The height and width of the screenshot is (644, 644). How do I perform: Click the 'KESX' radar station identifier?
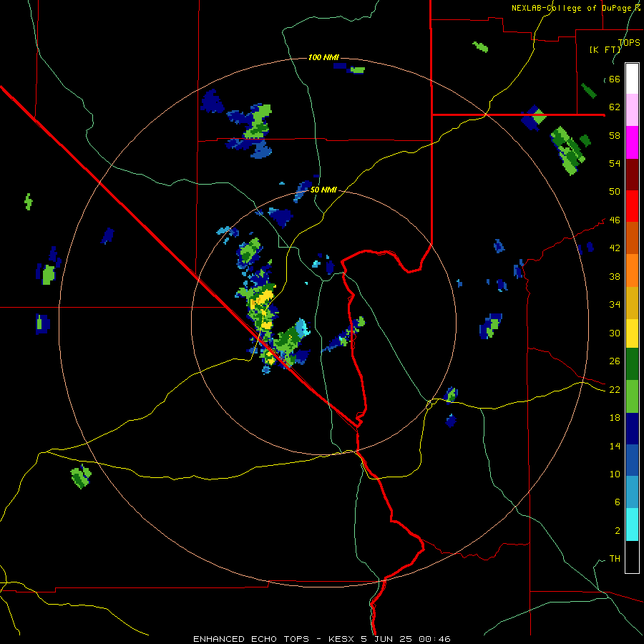(x=343, y=639)
